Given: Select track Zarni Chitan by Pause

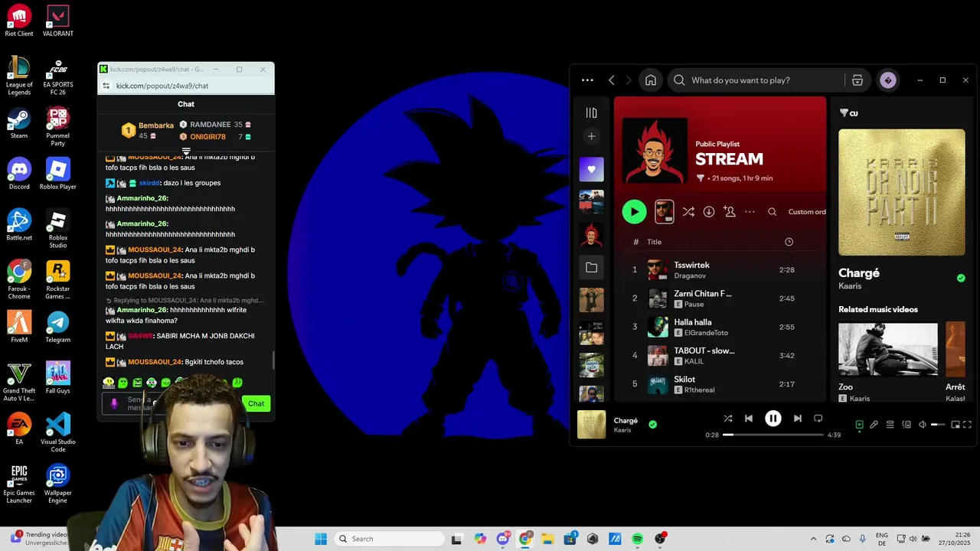Looking at the screenshot, I should [720, 298].
